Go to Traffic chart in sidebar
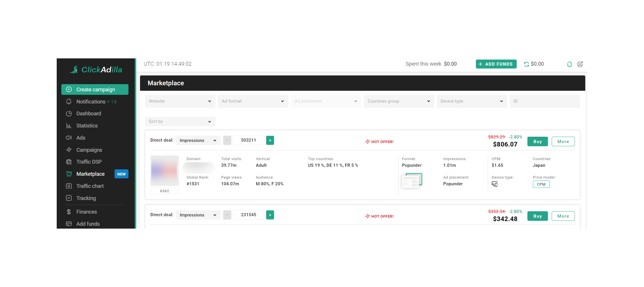 [90, 186]
